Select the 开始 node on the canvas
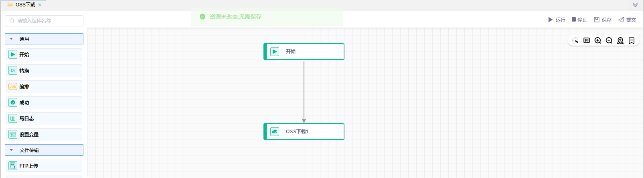This screenshot has height=178, width=644. tap(304, 52)
